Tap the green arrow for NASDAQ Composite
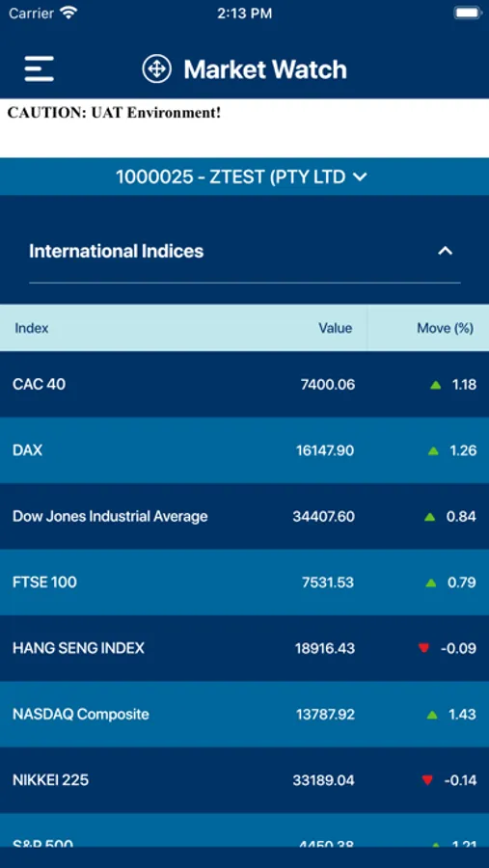The image size is (489, 868). tap(432, 715)
